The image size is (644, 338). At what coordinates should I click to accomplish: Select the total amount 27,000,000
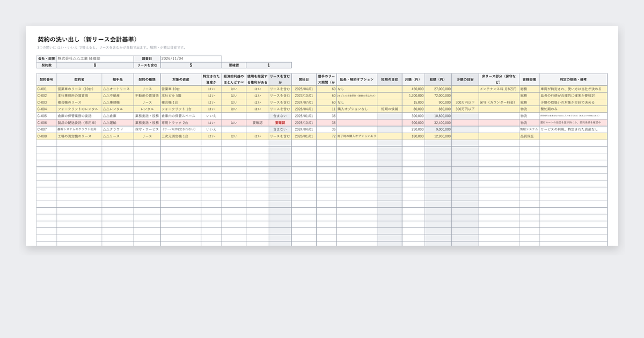pos(438,89)
